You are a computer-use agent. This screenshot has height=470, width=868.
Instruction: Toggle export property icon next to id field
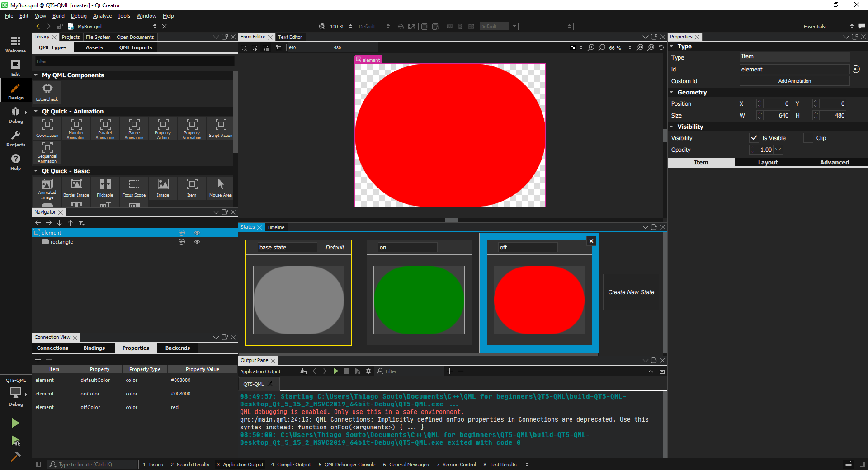click(x=856, y=69)
